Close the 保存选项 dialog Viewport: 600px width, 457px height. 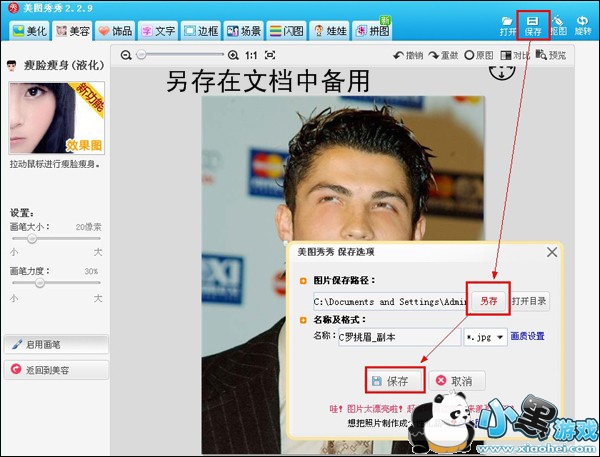552,252
